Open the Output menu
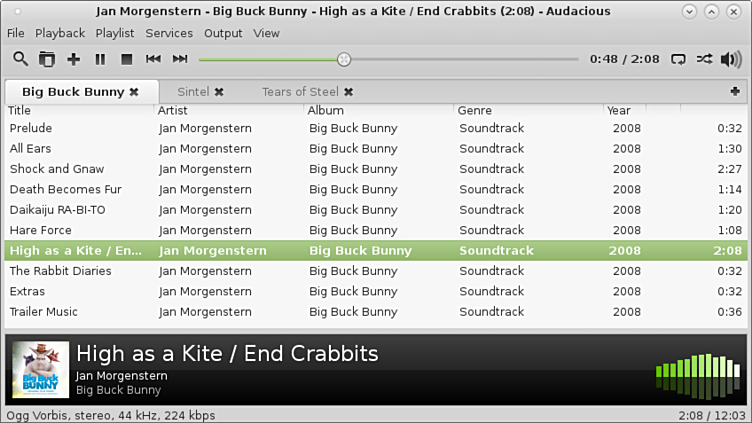This screenshot has width=752, height=423. tap(223, 33)
